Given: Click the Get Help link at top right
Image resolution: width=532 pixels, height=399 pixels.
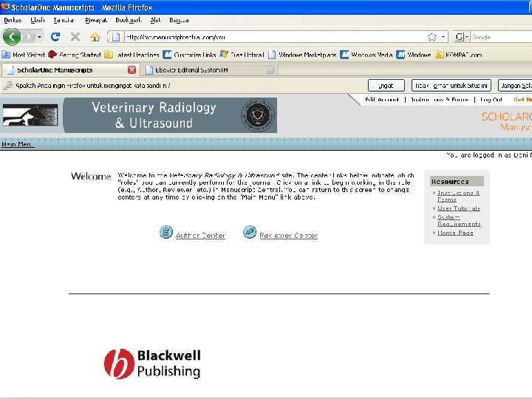Looking at the screenshot, I should tap(522, 100).
